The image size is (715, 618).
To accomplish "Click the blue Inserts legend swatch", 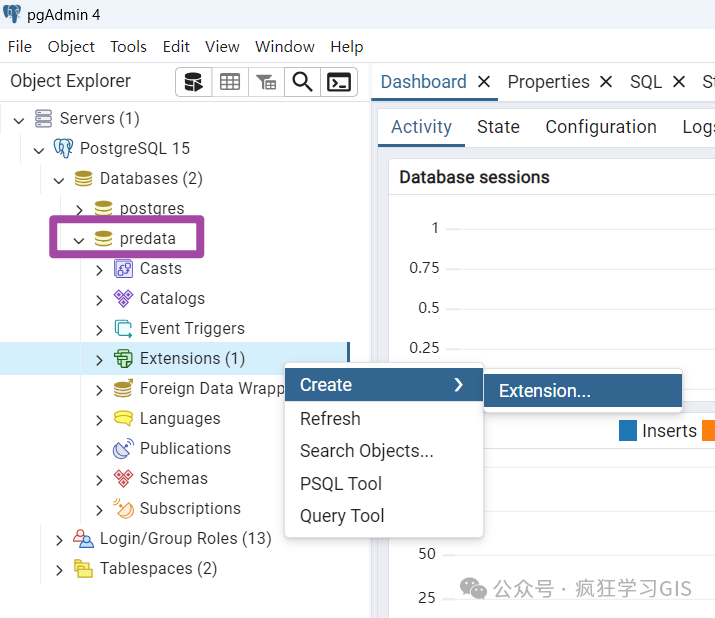I will pyautogui.click(x=628, y=431).
